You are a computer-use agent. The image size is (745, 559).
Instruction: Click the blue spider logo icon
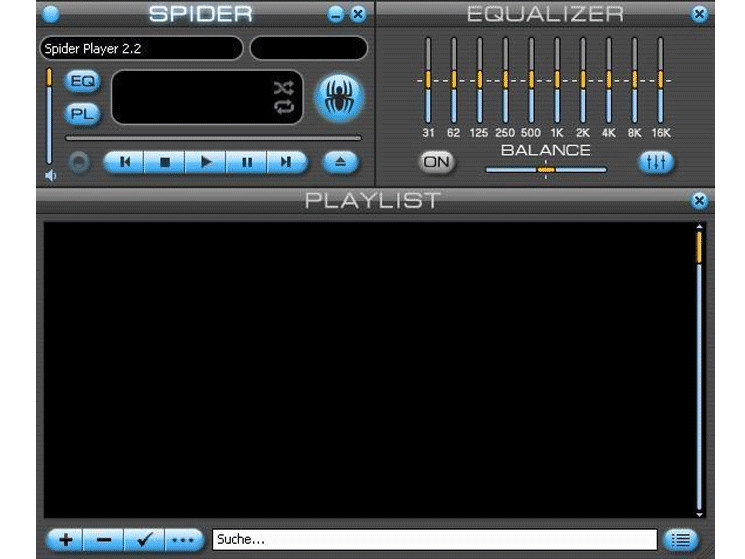coord(340,98)
